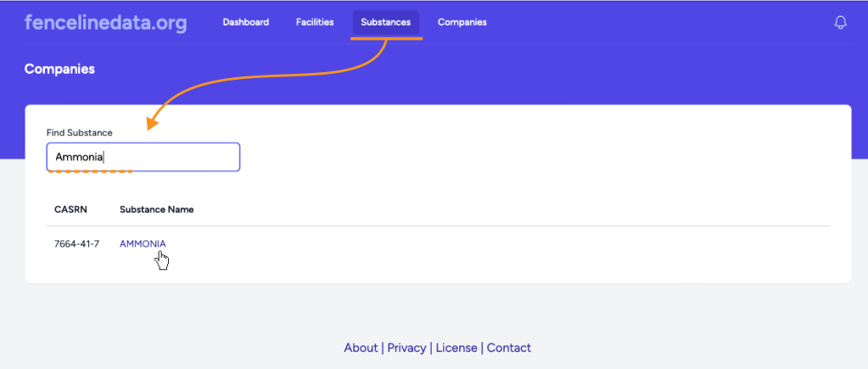Click the Substance Name column header
This screenshot has height=369, width=868.
pyautogui.click(x=157, y=210)
